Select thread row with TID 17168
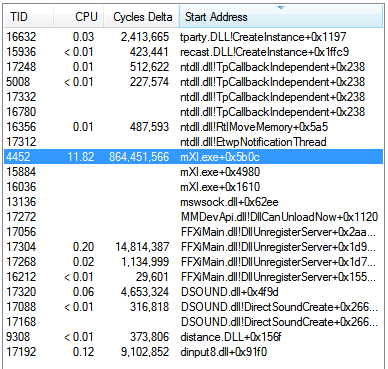 pos(193,322)
